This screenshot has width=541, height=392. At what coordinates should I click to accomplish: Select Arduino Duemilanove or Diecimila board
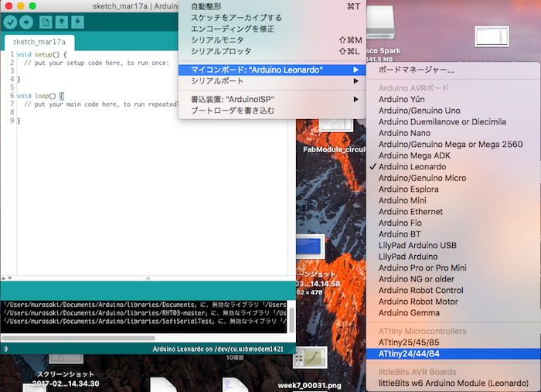click(x=453, y=122)
